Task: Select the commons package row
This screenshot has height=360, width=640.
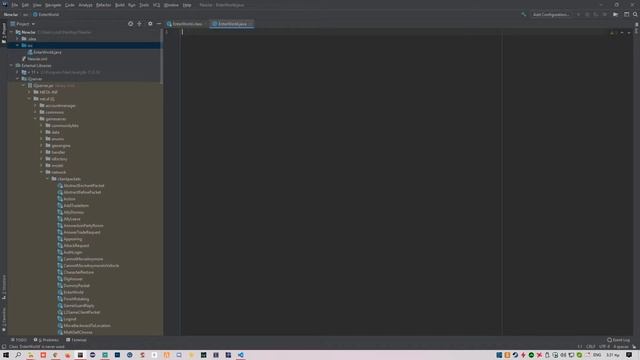Action: (85, 112)
